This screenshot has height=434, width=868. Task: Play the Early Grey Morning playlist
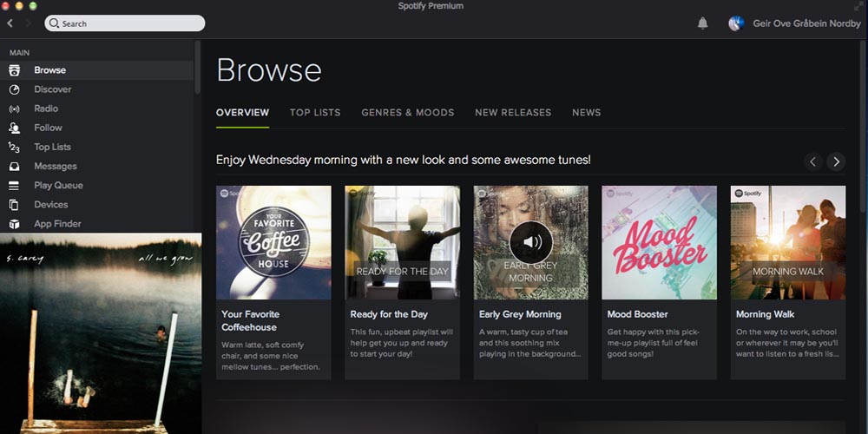coord(530,242)
